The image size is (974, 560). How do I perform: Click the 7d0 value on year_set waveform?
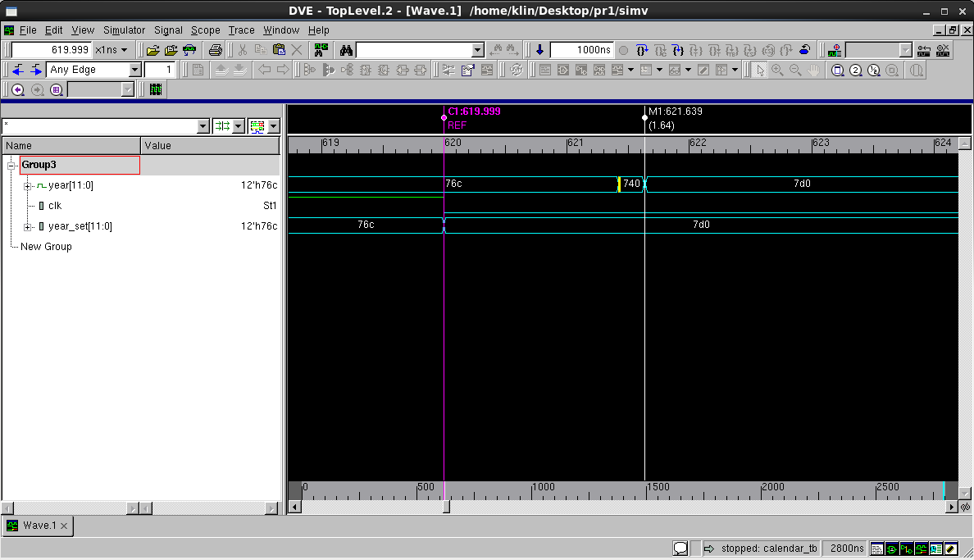[x=701, y=225]
